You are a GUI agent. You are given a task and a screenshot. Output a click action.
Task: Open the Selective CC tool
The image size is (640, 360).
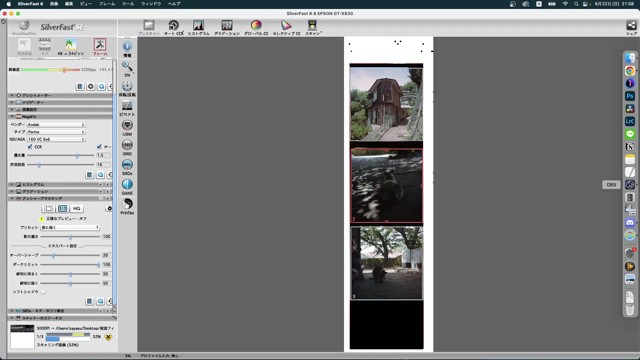(x=286, y=25)
